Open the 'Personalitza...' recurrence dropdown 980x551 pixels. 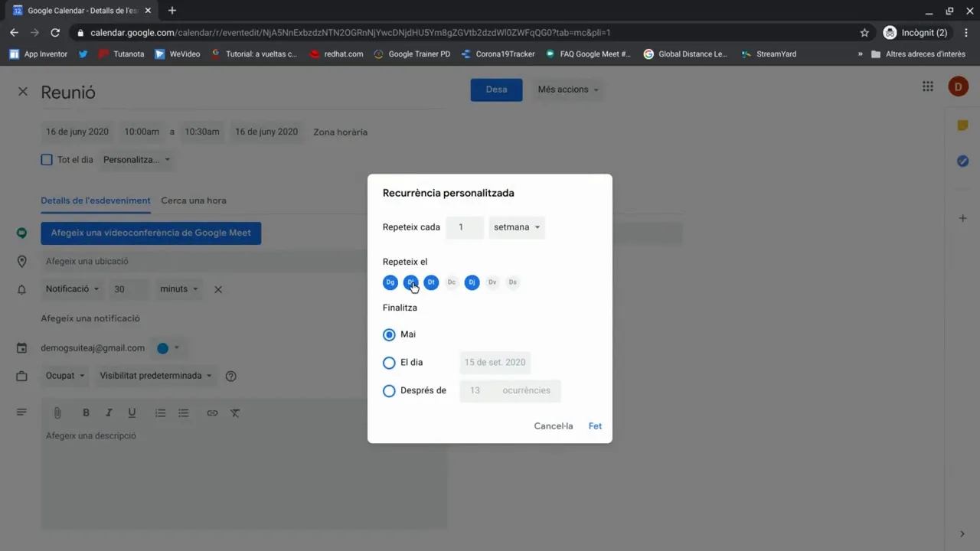pyautogui.click(x=136, y=160)
